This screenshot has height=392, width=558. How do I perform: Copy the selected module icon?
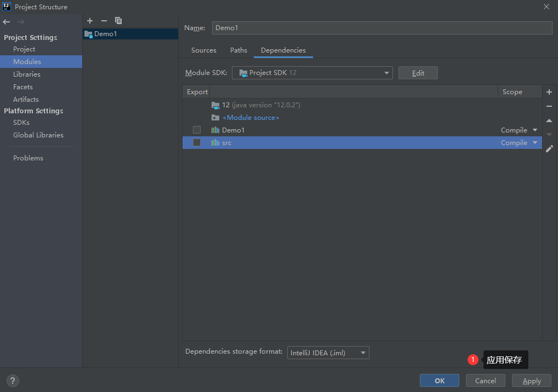tap(118, 21)
